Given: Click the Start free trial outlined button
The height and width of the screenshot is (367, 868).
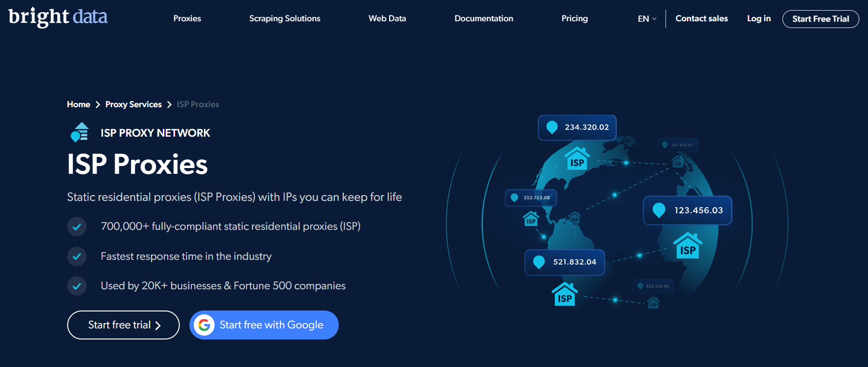Looking at the screenshot, I should pyautogui.click(x=123, y=325).
